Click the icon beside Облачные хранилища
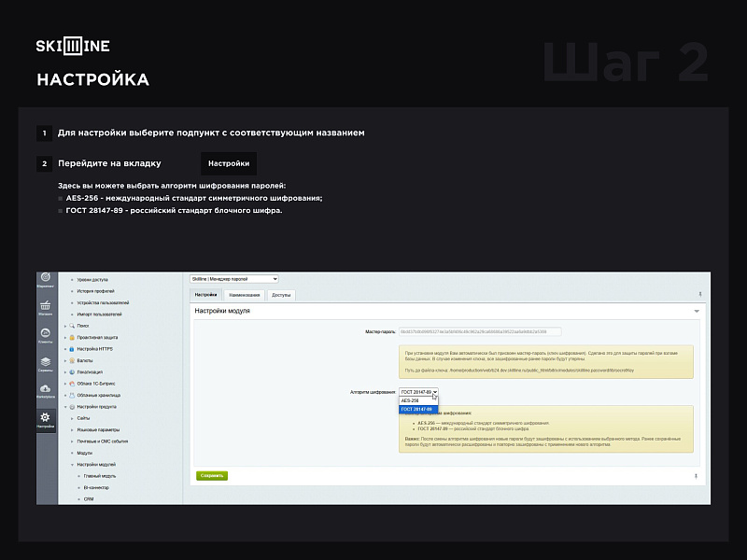The width and height of the screenshot is (747, 560). coord(72,395)
